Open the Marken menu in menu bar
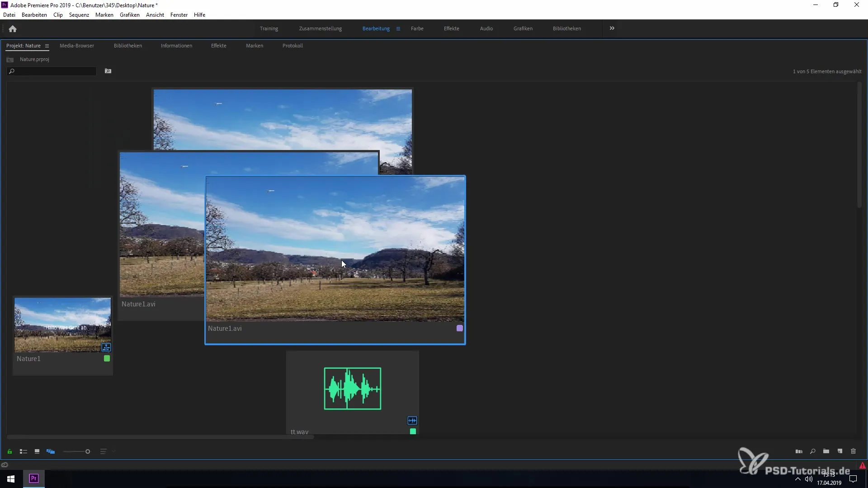Viewport: 868px width, 488px height. tap(104, 15)
